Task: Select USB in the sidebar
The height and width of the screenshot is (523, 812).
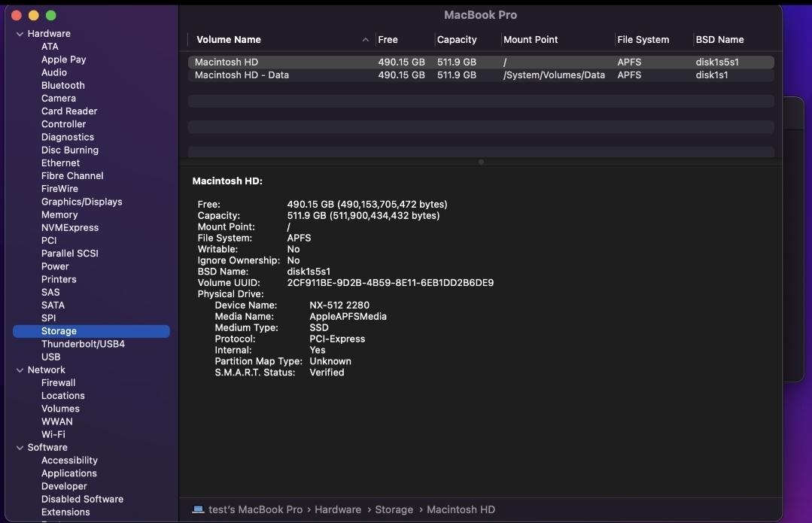Action: pos(50,357)
